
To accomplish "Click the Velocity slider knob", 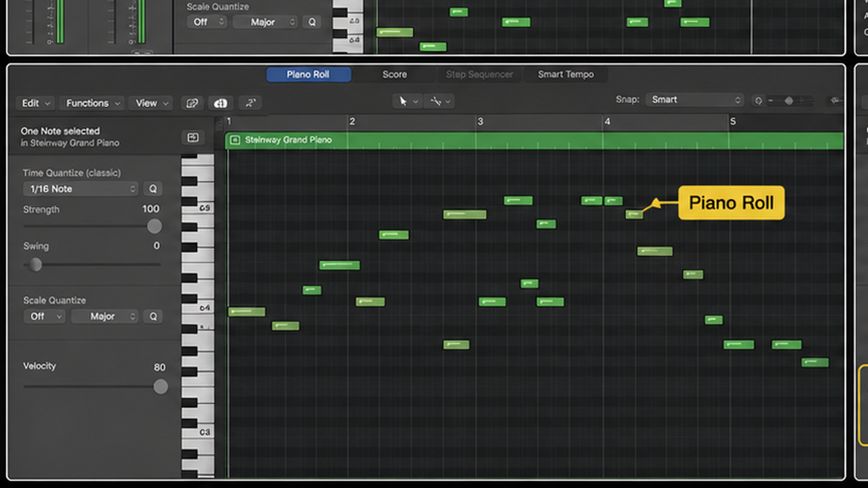I will [161, 386].
